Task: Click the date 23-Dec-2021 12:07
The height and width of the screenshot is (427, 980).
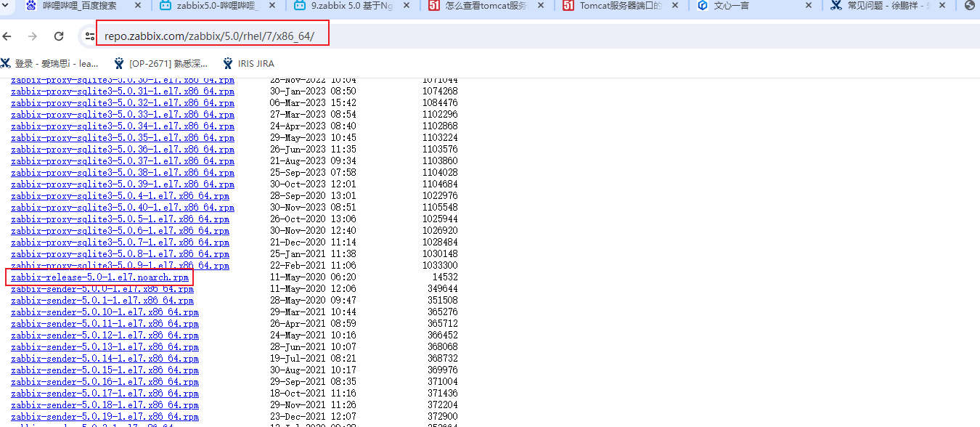Action: (x=313, y=417)
